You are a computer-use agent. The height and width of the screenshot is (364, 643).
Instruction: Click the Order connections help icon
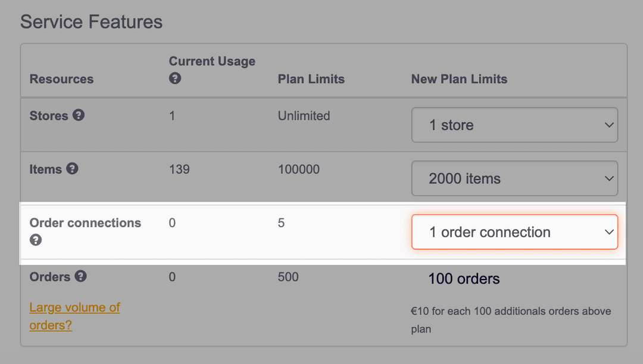[36, 240]
